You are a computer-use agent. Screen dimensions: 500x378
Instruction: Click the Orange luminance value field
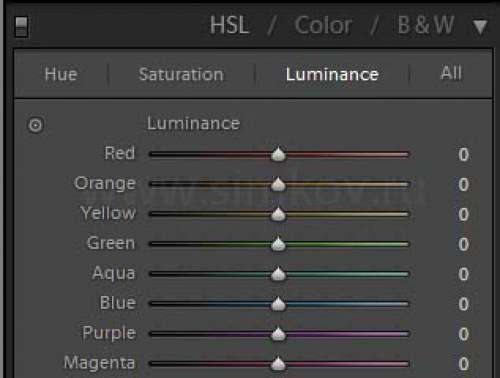[x=464, y=184]
